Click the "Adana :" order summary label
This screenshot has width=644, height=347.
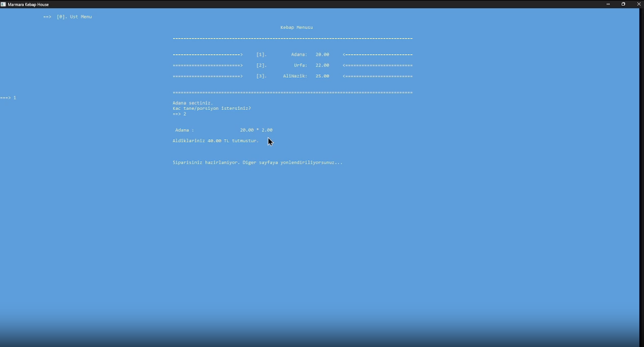[x=185, y=130]
